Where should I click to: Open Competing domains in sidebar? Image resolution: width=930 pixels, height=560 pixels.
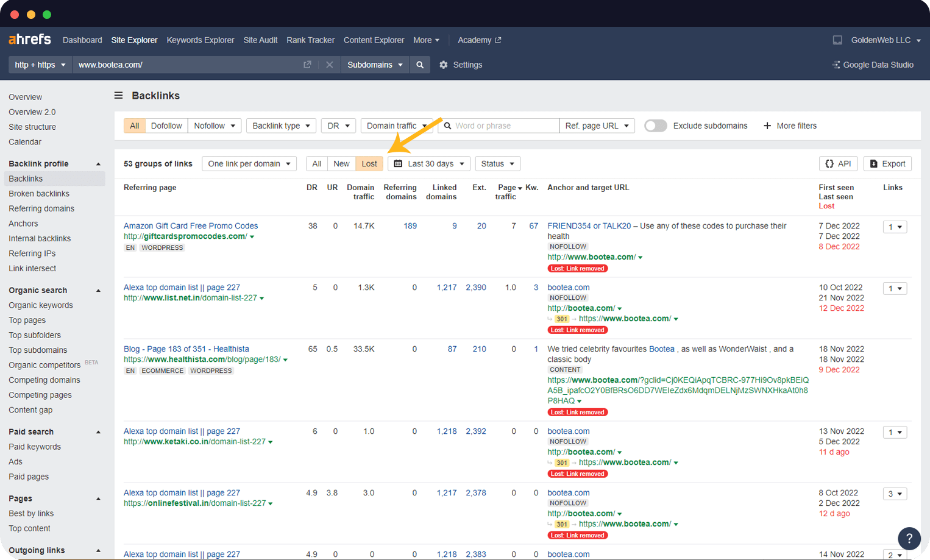pos(44,380)
